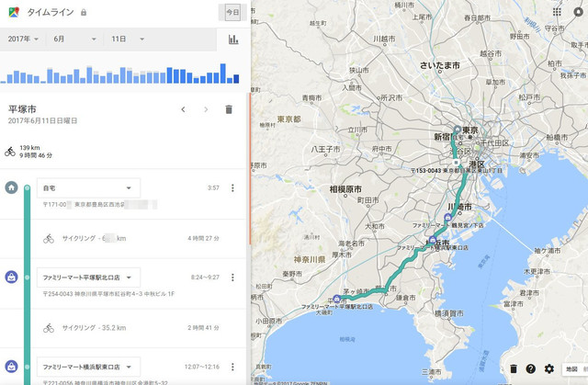Click the waypoint marker near 〒153-0043 label
This screenshot has width=588, height=385.
click(456, 163)
